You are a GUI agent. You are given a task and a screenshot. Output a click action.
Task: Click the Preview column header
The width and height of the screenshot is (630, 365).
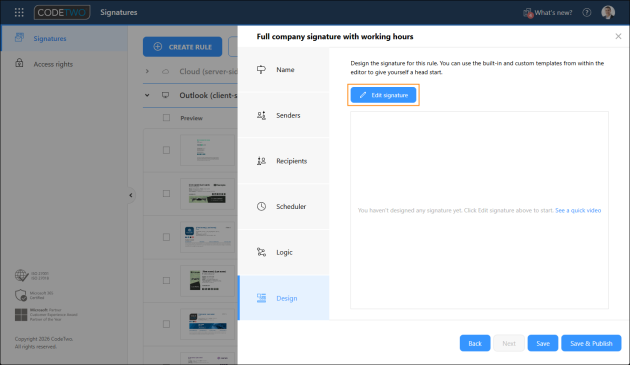pyautogui.click(x=191, y=118)
